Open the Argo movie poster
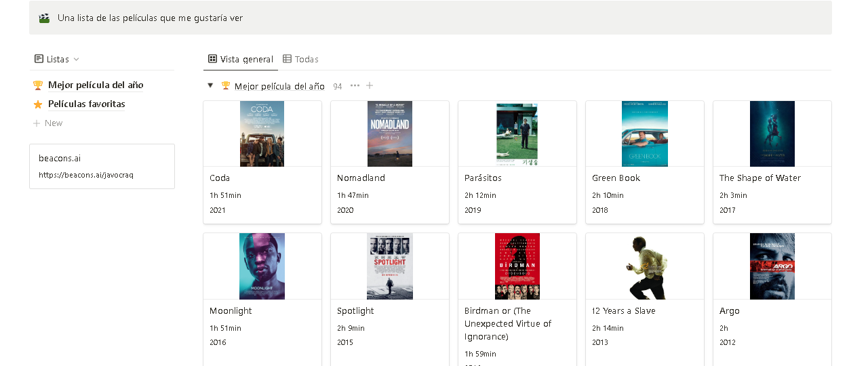 [772, 266]
